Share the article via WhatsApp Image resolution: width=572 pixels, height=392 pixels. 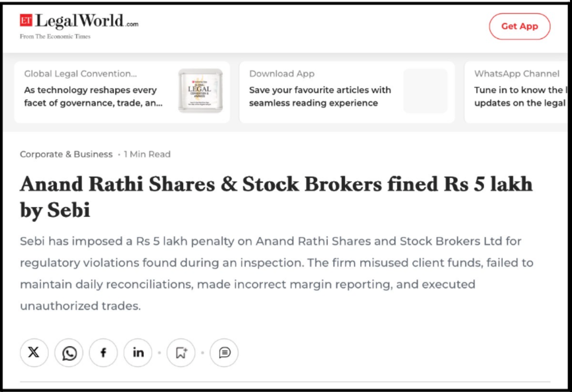click(68, 352)
